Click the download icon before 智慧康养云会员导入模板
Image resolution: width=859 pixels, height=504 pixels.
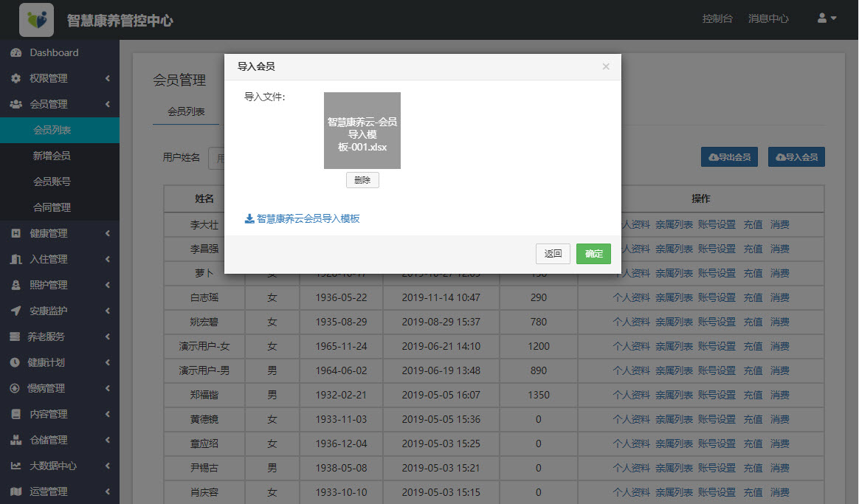point(248,218)
